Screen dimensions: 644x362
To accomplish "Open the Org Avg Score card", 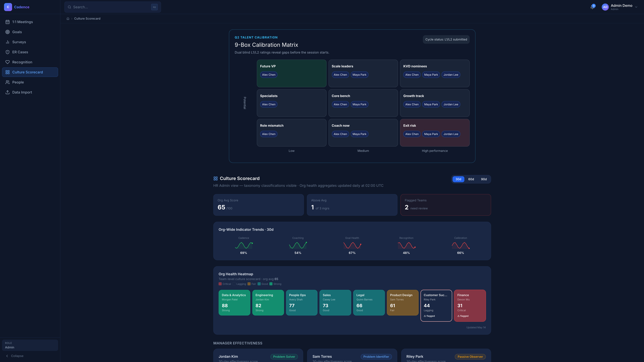I will tap(258, 205).
